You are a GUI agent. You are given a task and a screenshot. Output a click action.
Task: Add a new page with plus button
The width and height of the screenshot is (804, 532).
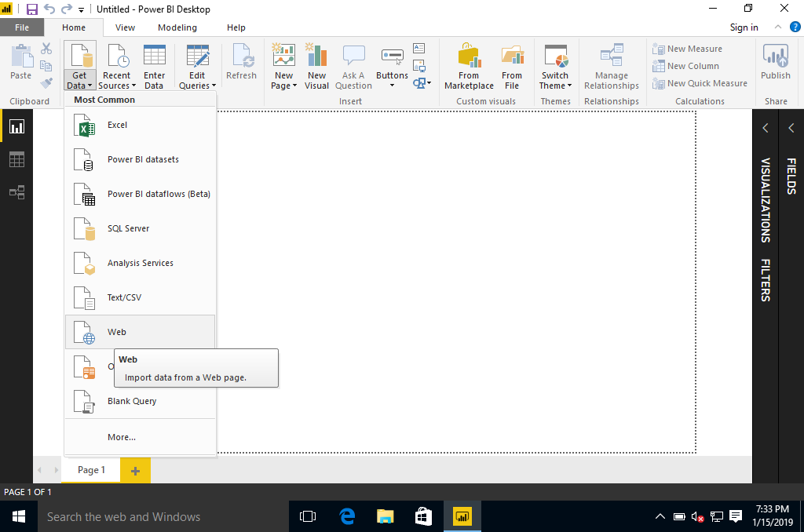tap(135, 471)
